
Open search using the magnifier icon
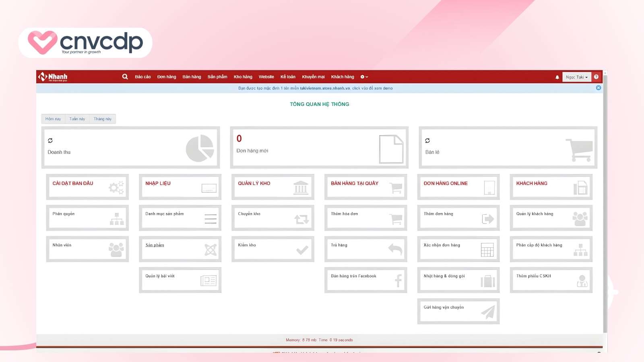(125, 76)
